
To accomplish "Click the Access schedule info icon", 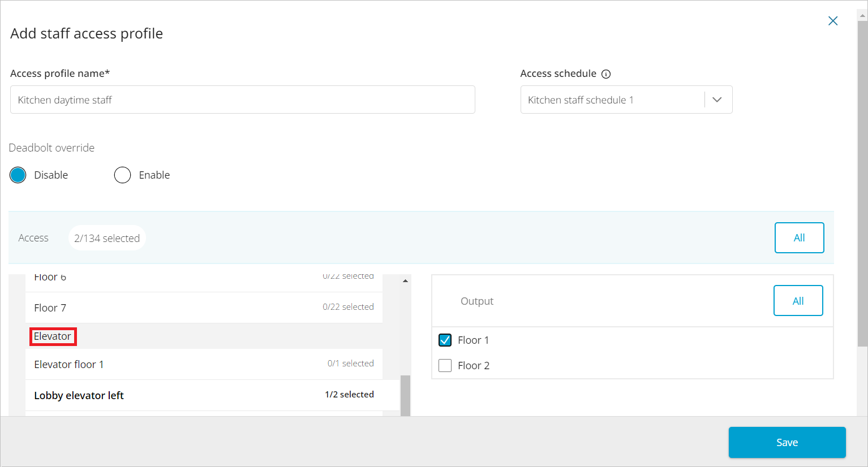I will pos(606,74).
